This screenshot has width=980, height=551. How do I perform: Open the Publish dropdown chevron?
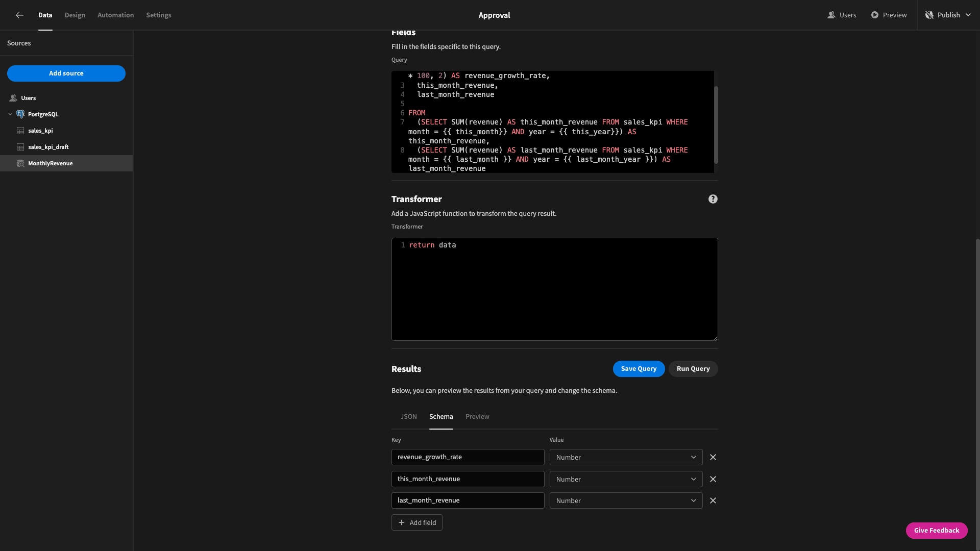[968, 15]
